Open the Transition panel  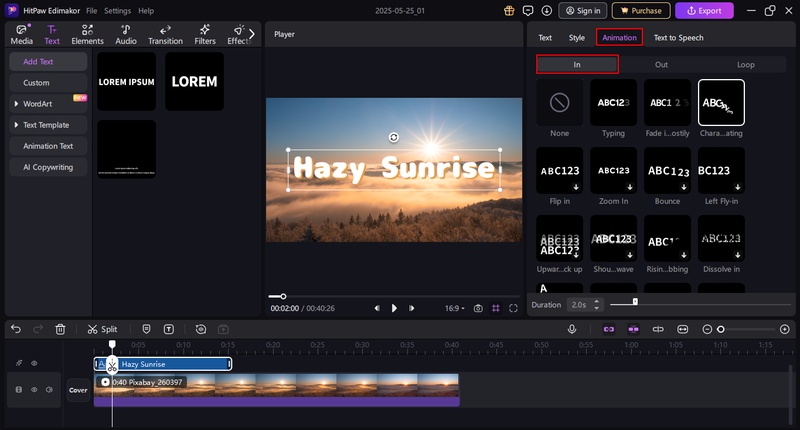165,35
